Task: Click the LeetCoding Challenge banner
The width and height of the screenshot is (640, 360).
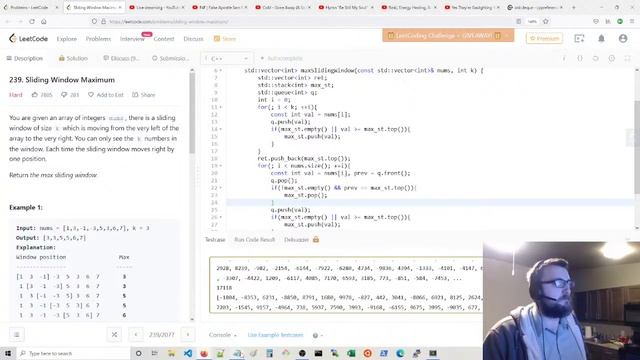Action: pyautogui.click(x=448, y=36)
